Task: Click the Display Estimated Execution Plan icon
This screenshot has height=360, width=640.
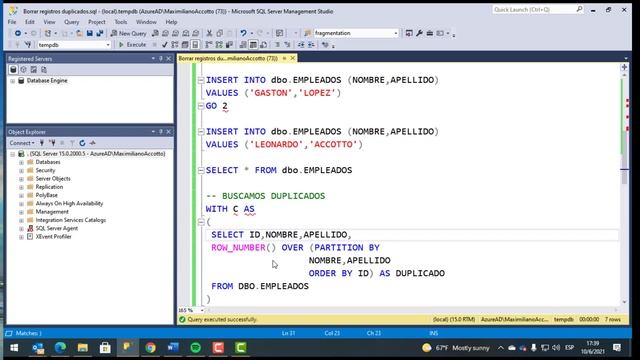Action: 175,45
